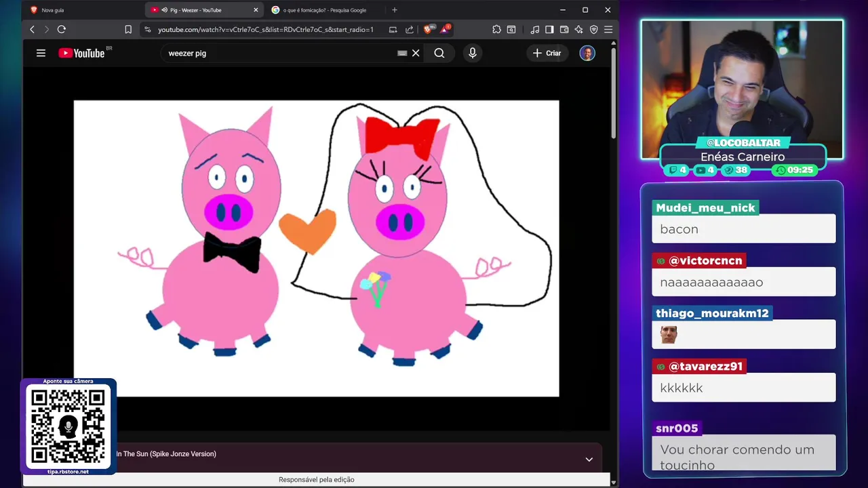
Task: Click chat username snr005
Action: (x=677, y=428)
